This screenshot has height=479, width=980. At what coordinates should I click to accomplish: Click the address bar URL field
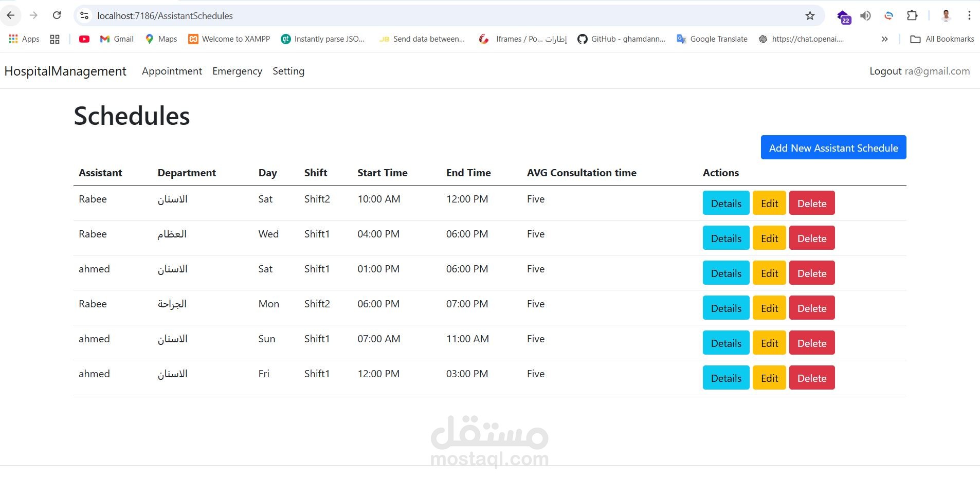442,16
